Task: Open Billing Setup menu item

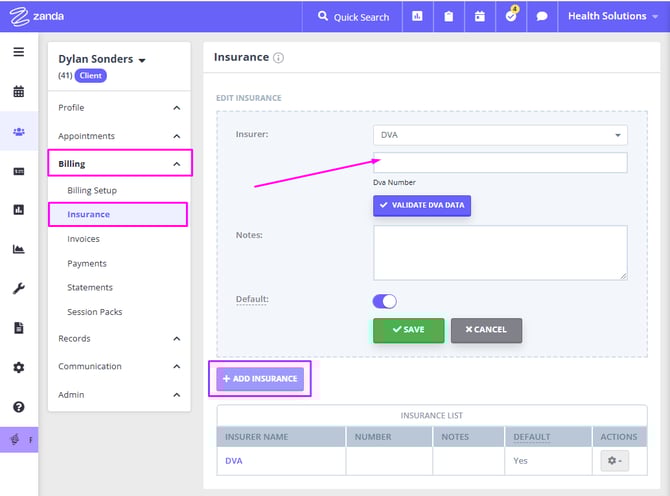Action: pyautogui.click(x=92, y=190)
